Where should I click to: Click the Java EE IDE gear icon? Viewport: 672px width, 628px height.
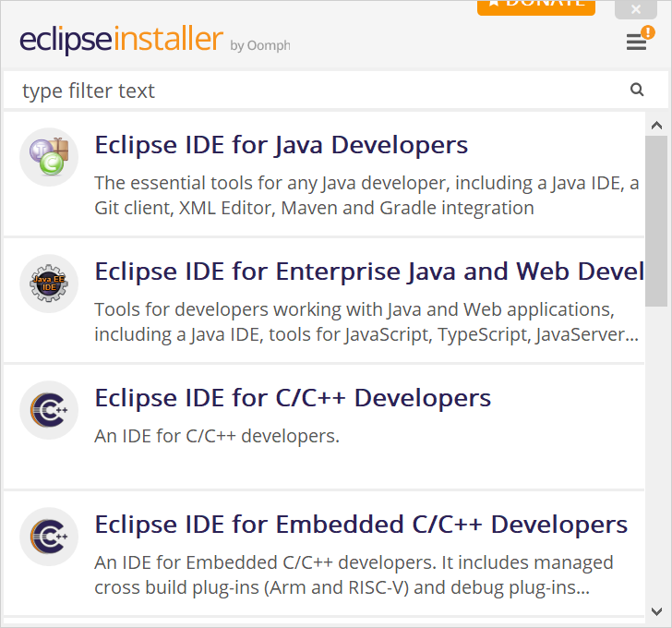[x=49, y=284]
